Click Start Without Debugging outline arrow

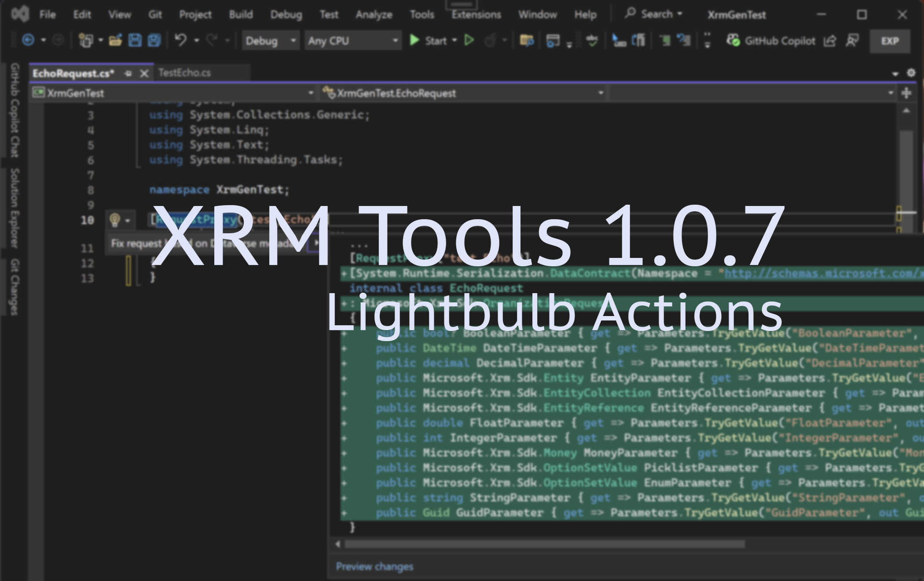pyautogui.click(x=469, y=40)
